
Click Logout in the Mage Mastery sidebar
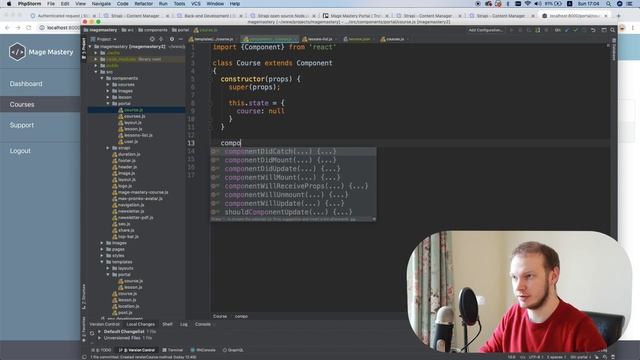(20, 151)
